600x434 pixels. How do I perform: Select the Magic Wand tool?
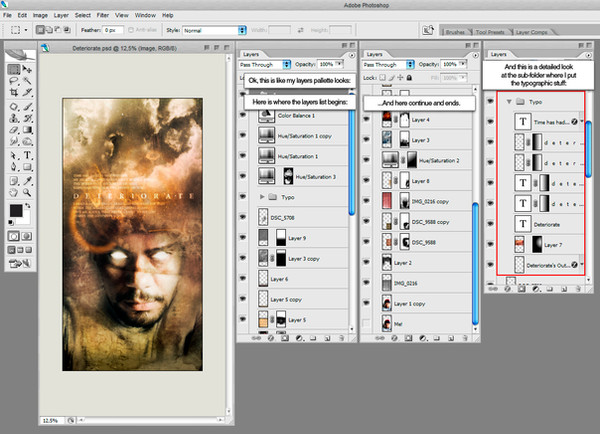click(x=27, y=81)
